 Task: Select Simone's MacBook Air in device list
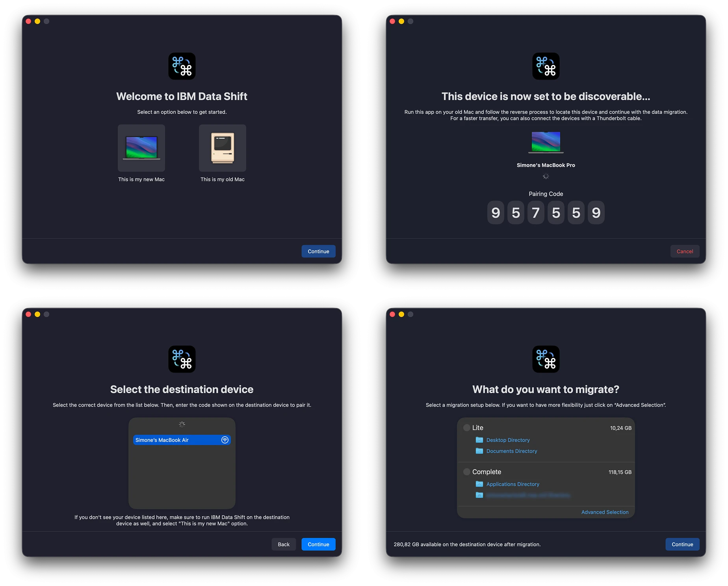point(182,440)
